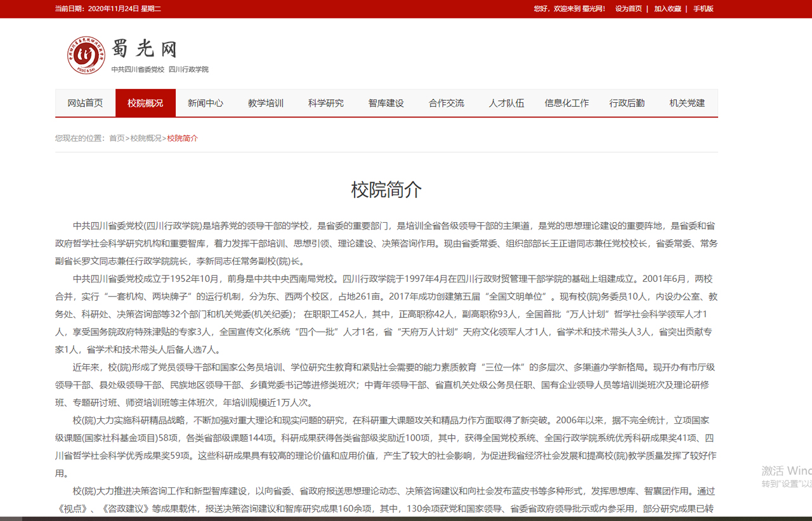Click 校院概况 in the breadcrumb trail
Screen dimensions: 812x521
click(146, 138)
